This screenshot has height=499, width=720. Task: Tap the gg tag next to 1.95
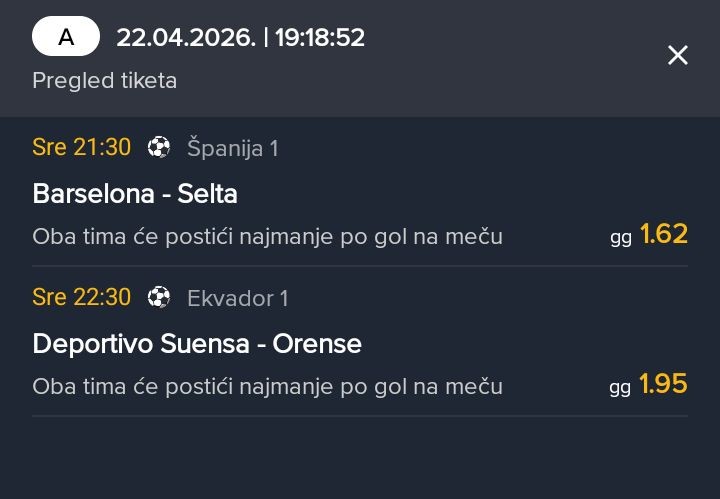coord(620,388)
